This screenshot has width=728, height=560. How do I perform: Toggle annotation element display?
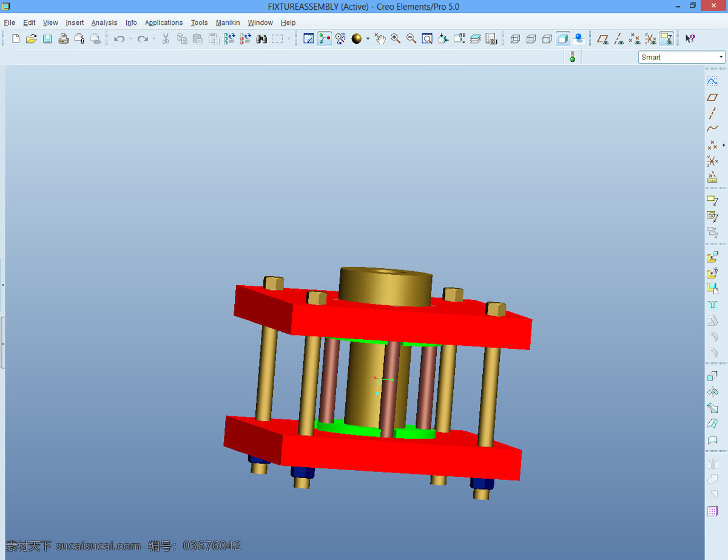tap(666, 39)
